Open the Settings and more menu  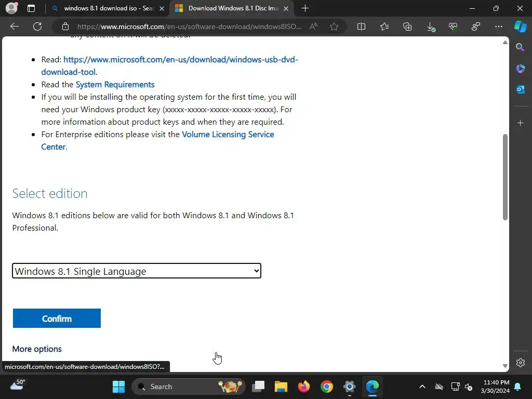pos(498,26)
